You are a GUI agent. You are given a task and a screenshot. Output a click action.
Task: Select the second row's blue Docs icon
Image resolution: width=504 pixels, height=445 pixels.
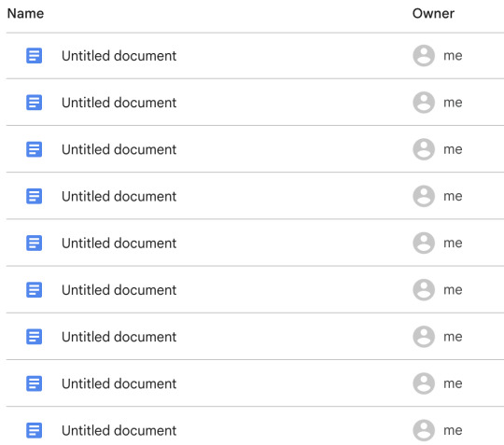pos(35,103)
